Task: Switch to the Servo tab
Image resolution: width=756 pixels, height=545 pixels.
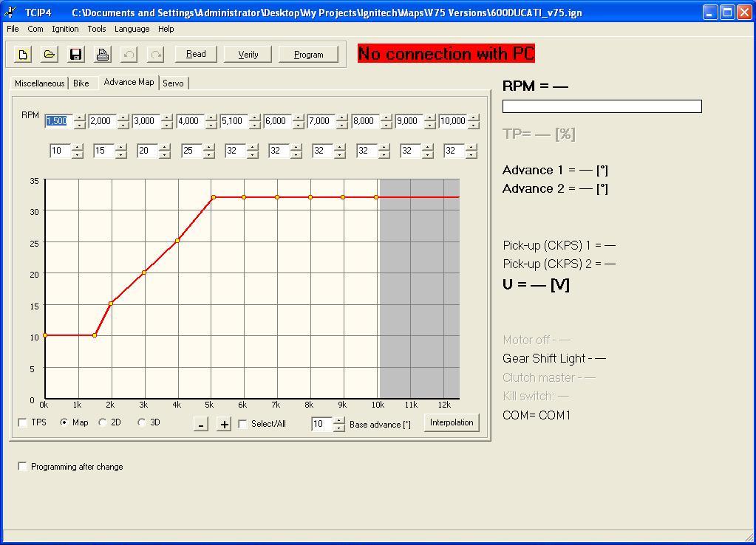Action: coord(173,83)
